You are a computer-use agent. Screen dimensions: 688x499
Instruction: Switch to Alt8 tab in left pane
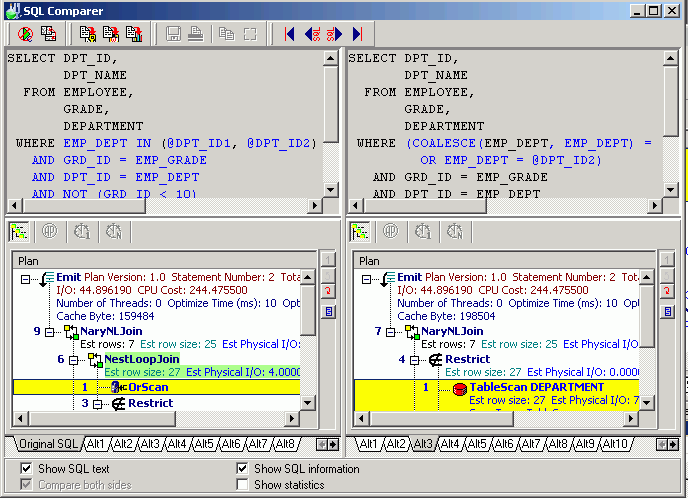(x=285, y=444)
